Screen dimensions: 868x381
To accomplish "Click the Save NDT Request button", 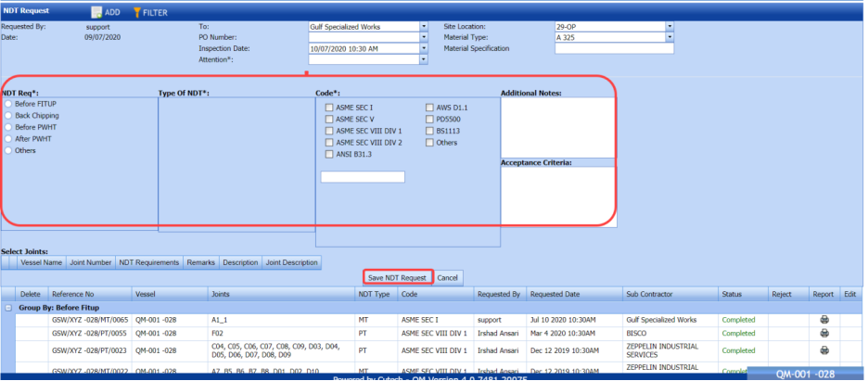I will (x=396, y=277).
